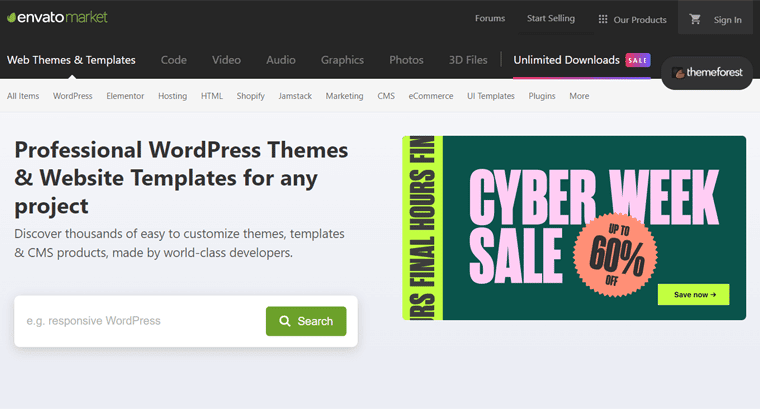Switch to the Code category

tap(174, 60)
